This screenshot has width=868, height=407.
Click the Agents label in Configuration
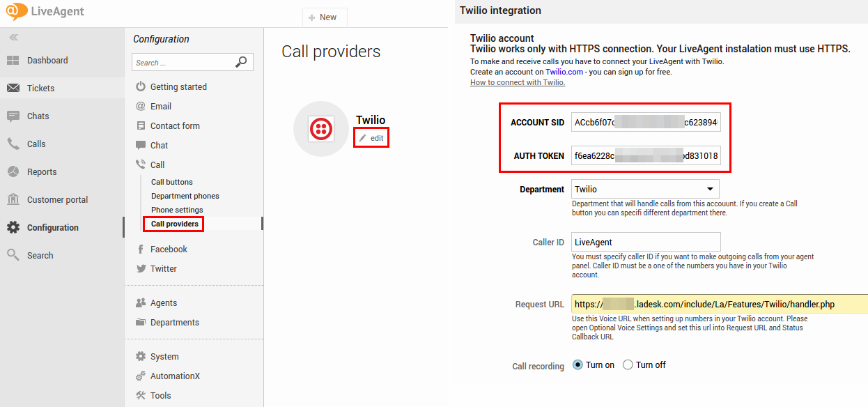(x=164, y=303)
